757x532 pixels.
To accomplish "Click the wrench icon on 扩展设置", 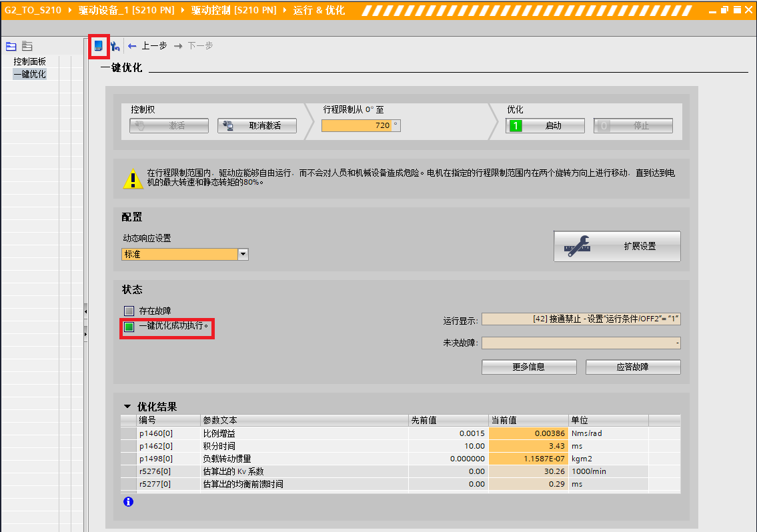I will pos(577,247).
